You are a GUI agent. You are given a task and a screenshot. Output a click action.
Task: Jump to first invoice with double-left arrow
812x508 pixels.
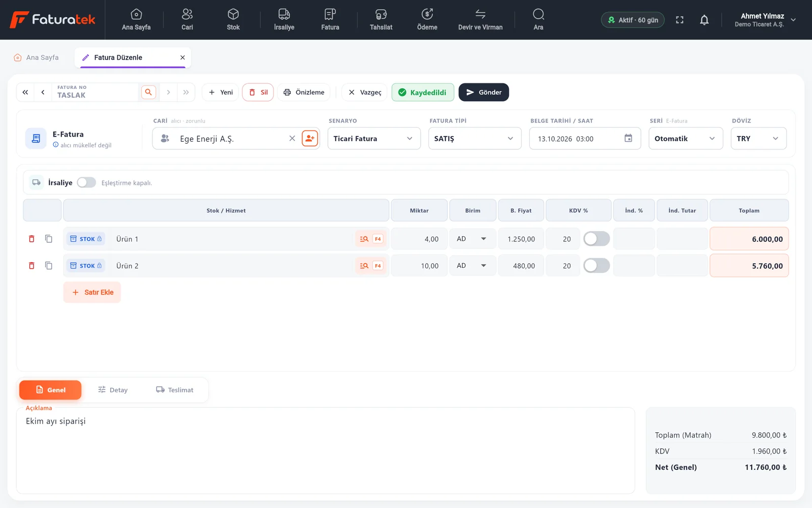(25, 92)
